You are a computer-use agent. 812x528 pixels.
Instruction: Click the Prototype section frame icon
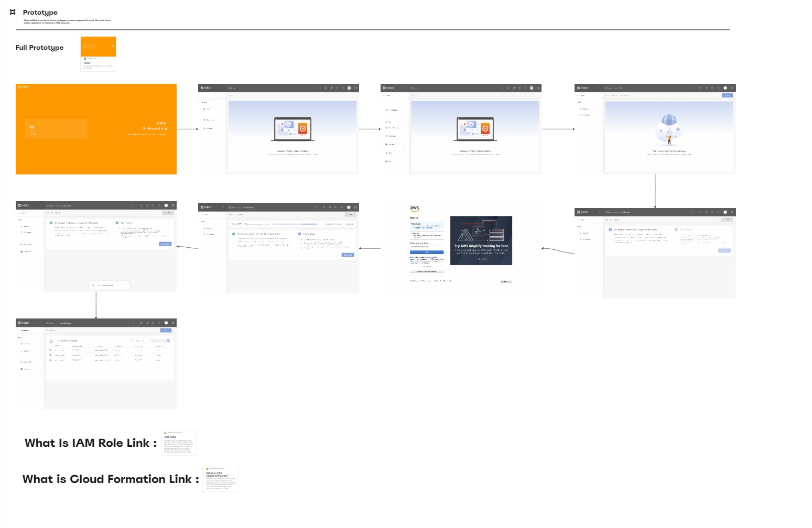pos(13,12)
